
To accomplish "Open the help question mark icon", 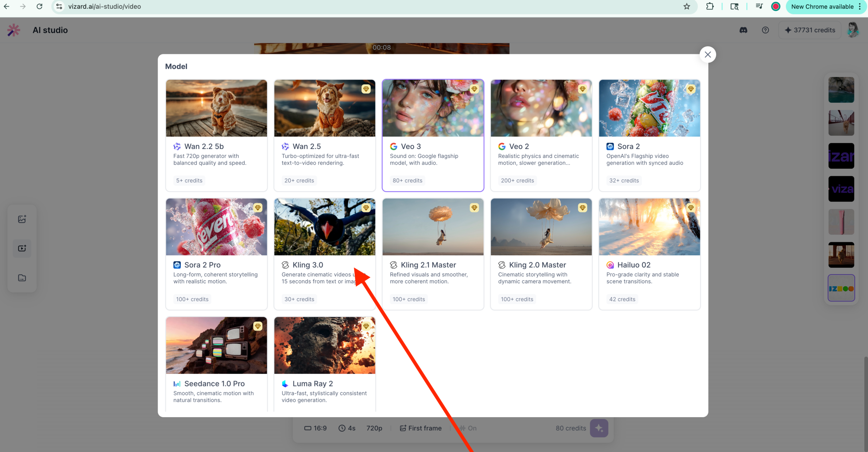I will point(766,30).
